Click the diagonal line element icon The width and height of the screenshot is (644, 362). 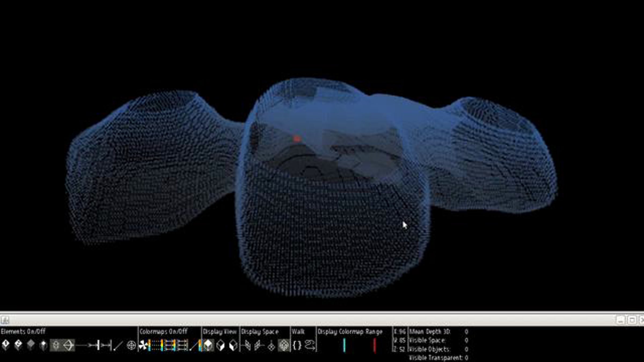(118, 346)
